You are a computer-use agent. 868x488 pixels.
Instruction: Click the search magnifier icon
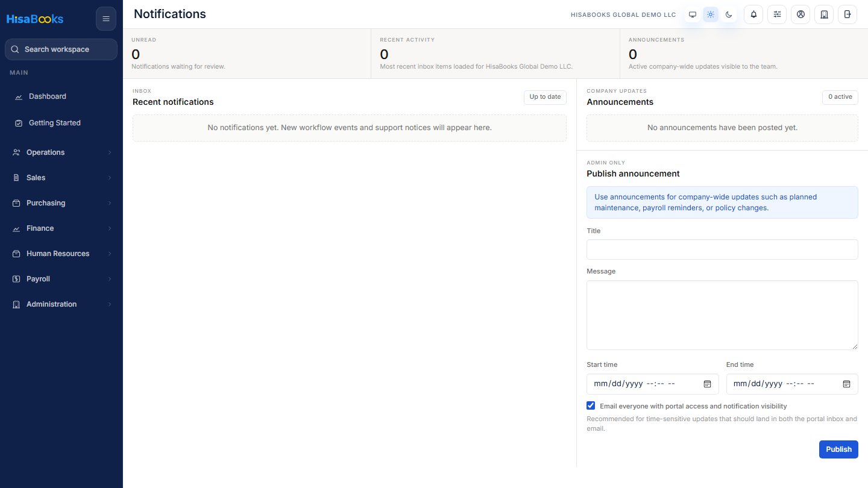[15, 49]
